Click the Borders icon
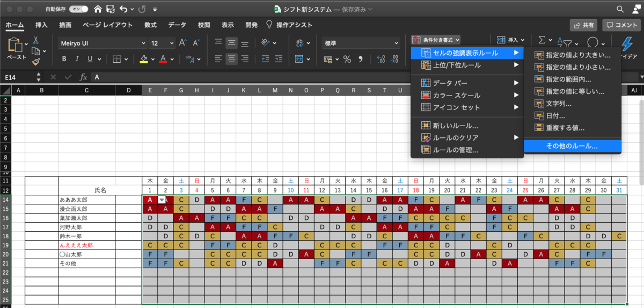 point(116,59)
